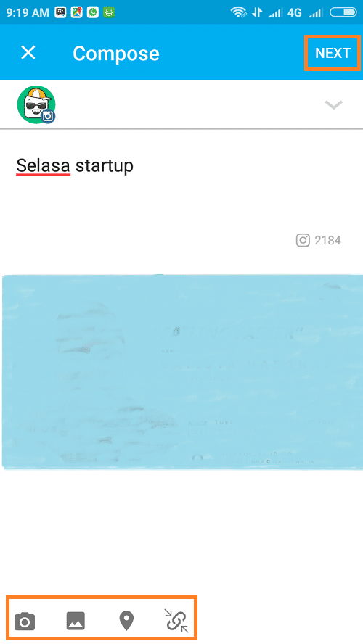The height and width of the screenshot is (644, 363).
Task: Open the attached blue image preview
Action: click(182, 372)
